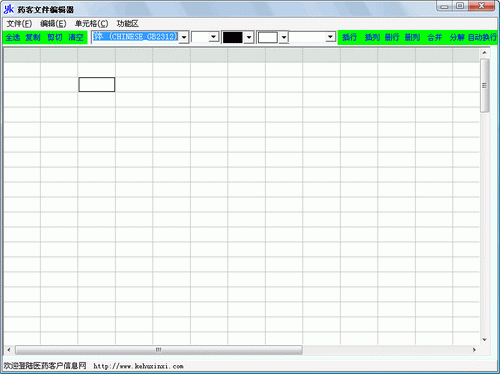
Task: Open the 文件(F) menu
Action: pos(19,24)
